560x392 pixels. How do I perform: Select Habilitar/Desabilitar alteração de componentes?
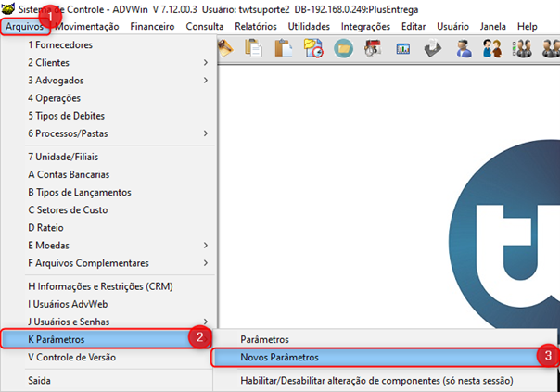coord(385,381)
